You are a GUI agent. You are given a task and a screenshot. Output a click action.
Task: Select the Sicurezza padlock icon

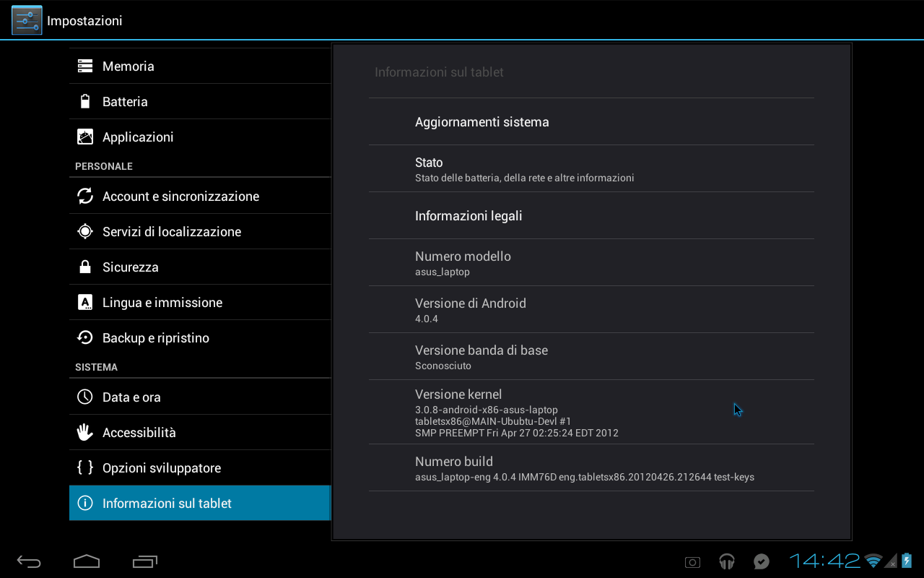(84, 267)
